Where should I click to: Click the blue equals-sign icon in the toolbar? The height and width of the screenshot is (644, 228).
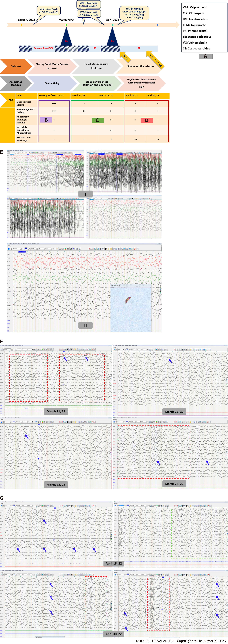point(9,249)
